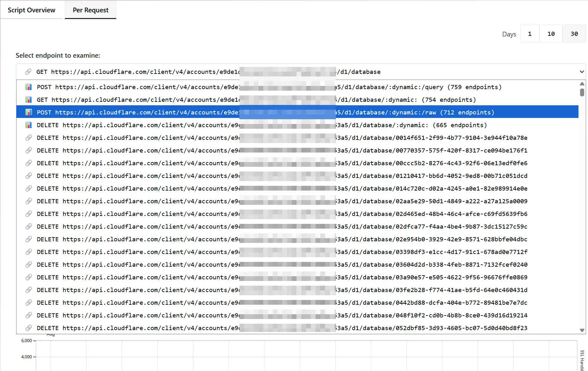
Task: Select POST :dynamic:/raw (712 endpoints) option
Action: click(297, 112)
